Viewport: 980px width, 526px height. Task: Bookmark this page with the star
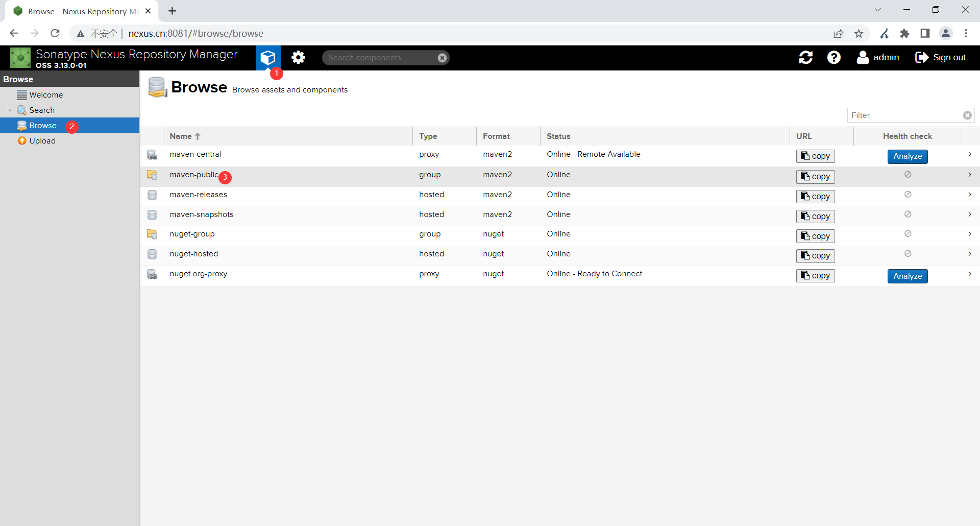point(859,34)
